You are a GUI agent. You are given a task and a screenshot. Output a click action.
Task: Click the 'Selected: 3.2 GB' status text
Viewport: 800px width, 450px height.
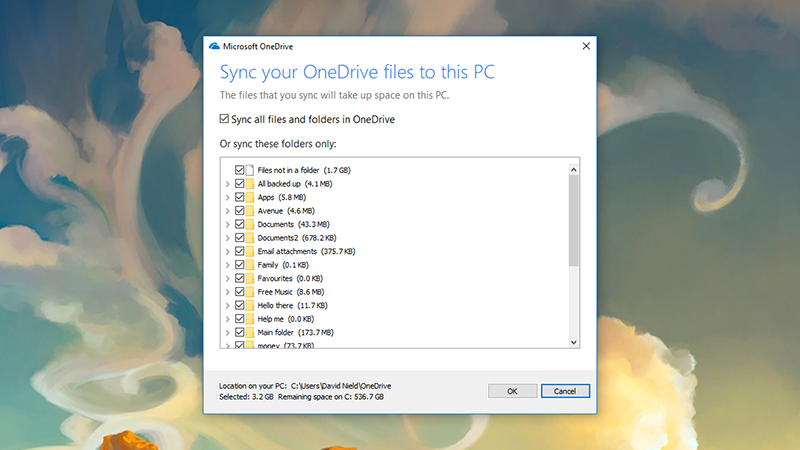(x=246, y=396)
